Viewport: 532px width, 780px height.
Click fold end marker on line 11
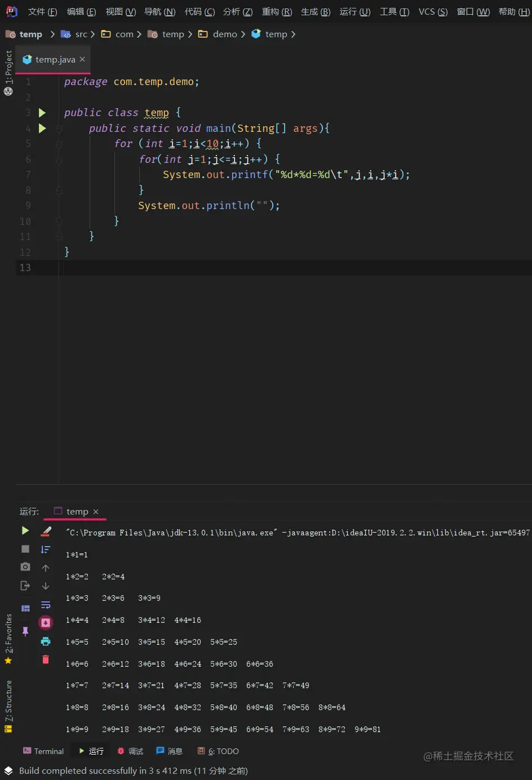59,237
